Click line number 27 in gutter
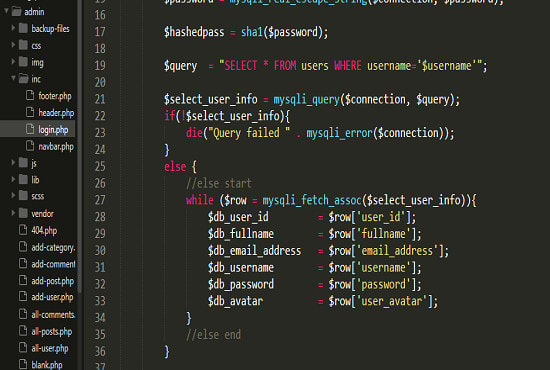Screen dimensions: 550x370 (100, 200)
